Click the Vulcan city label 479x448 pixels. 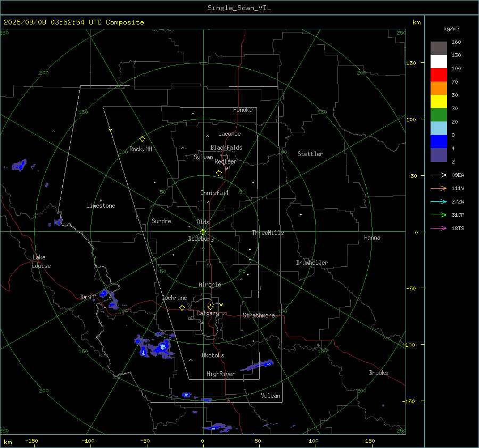click(271, 396)
